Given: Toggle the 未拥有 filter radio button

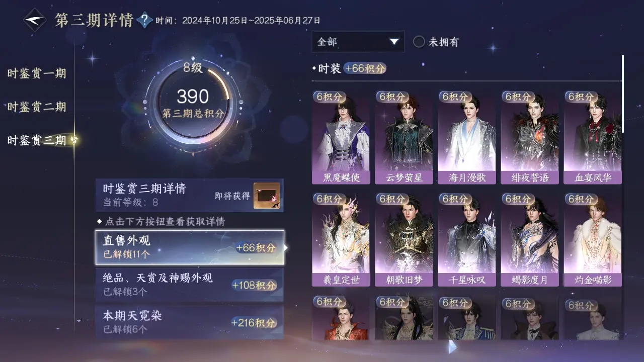Looking at the screenshot, I should tap(419, 42).
